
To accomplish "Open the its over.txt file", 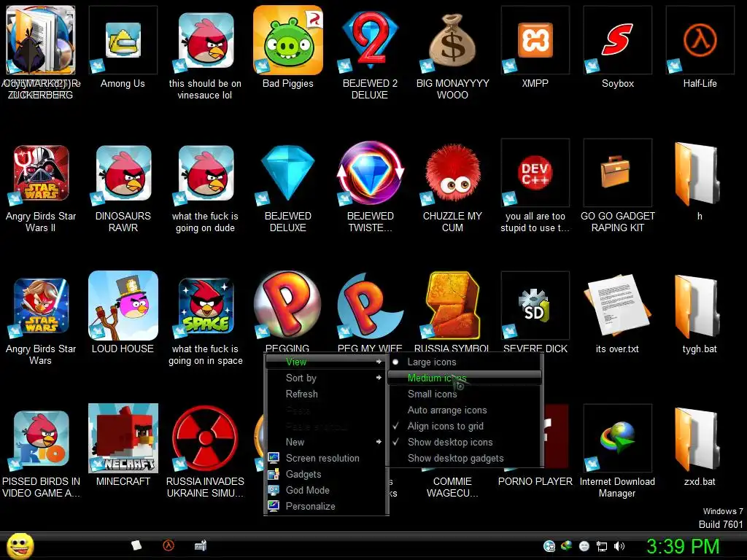I will click(x=617, y=306).
